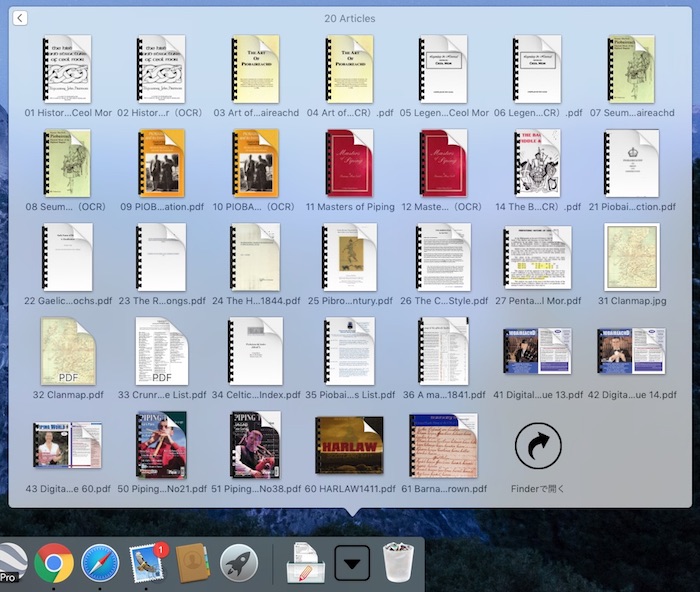Open 05 Legen...Ceol Mor document
The height and width of the screenshot is (592, 700).
(x=443, y=70)
